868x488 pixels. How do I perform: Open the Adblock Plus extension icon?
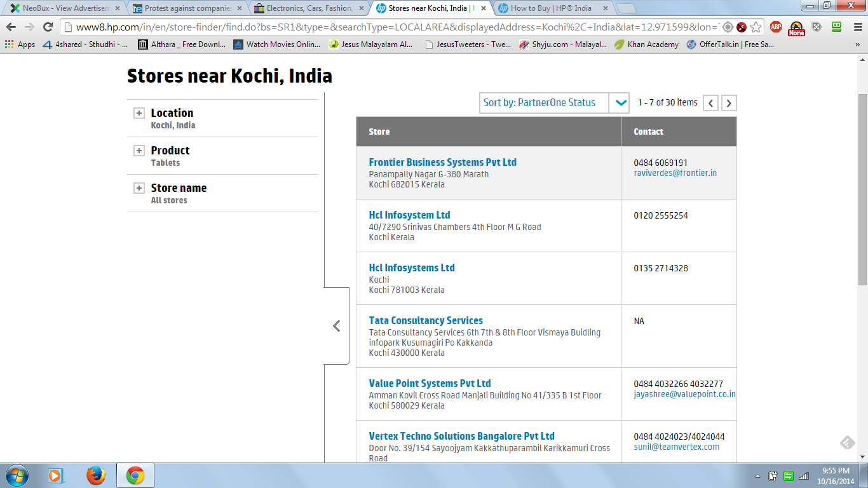pos(776,27)
